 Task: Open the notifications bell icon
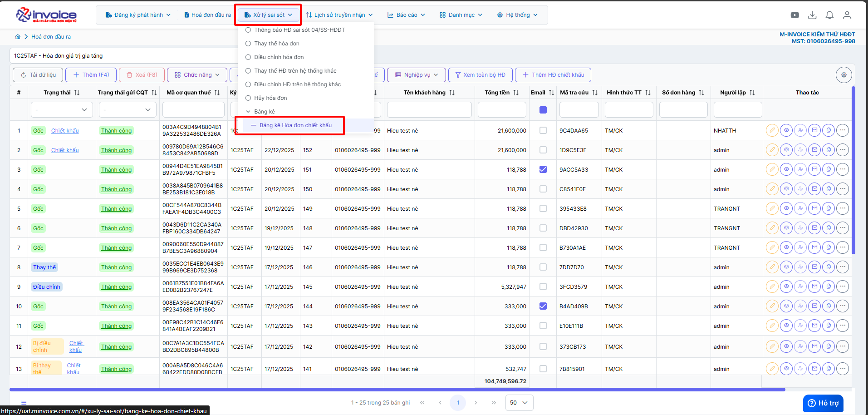click(829, 15)
